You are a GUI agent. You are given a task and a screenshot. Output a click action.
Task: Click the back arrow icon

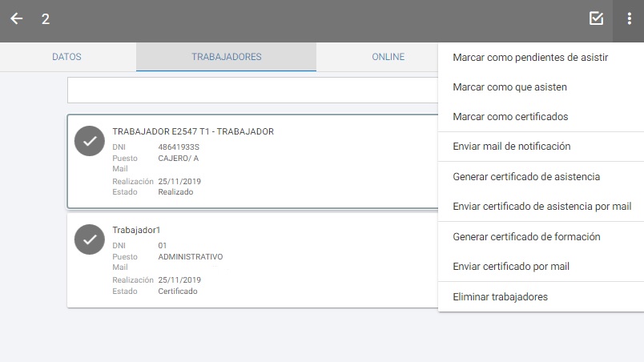(x=17, y=19)
